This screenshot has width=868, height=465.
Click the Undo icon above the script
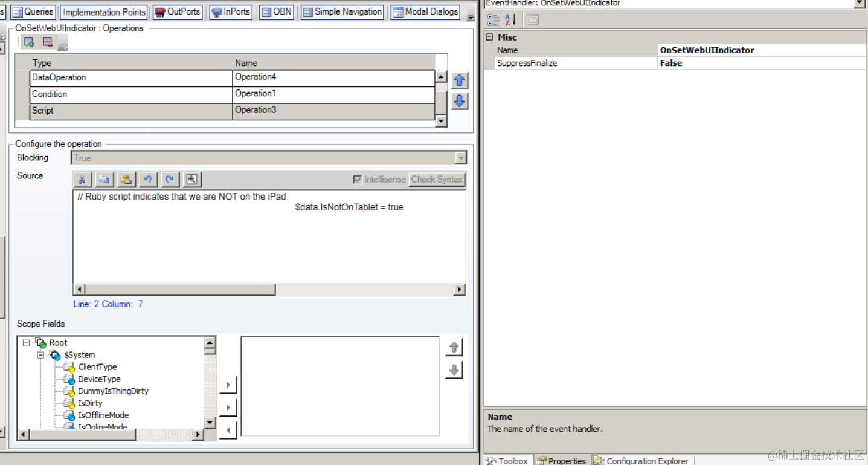(148, 179)
